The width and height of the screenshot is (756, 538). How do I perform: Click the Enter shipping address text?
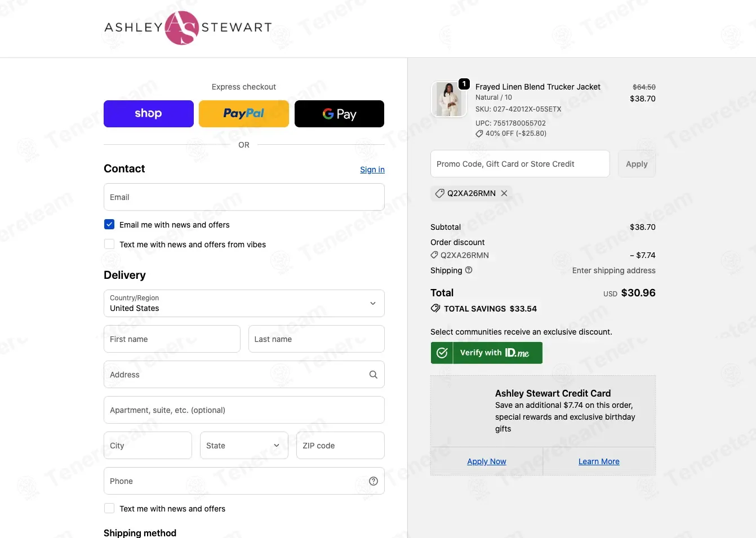614,270
